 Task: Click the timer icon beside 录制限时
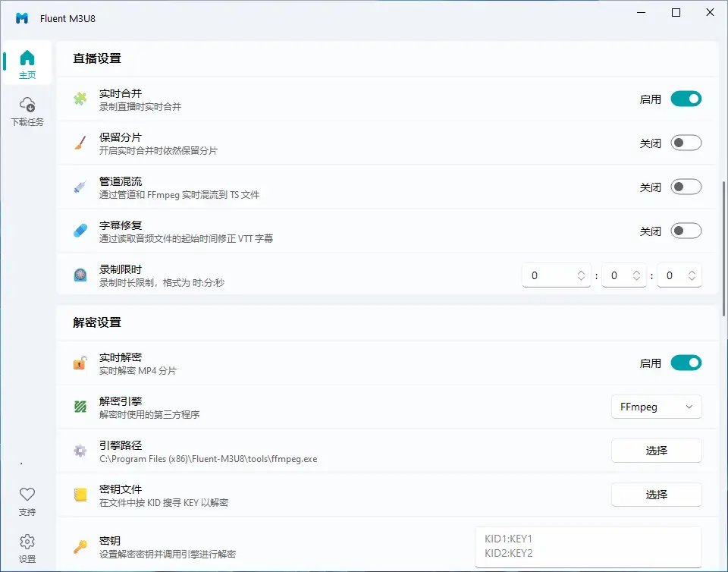coord(80,275)
